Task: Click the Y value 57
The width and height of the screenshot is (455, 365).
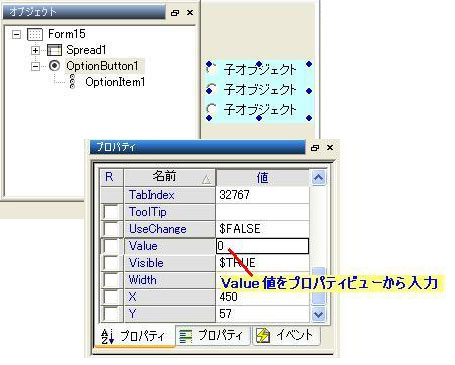Action: tap(262, 314)
